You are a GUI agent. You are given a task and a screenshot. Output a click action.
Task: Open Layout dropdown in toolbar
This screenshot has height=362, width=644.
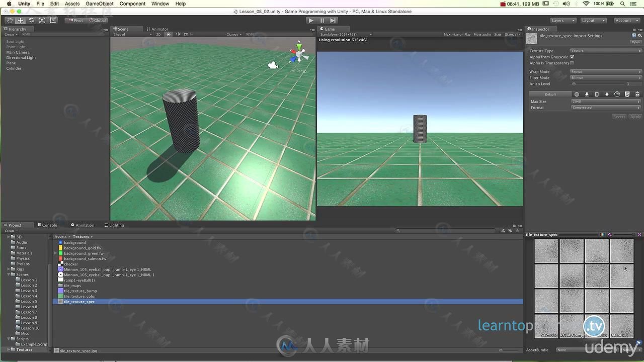pyautogui.click(x=593, y=21)
